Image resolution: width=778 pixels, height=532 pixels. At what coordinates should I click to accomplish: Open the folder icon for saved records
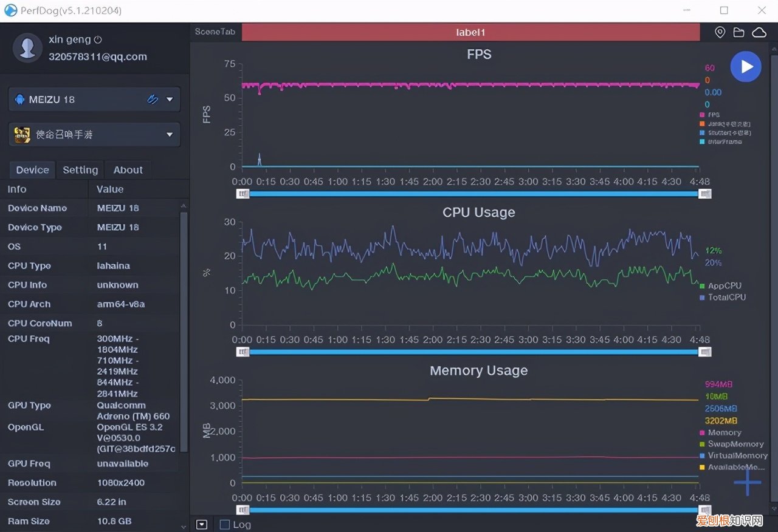point(738,32)
